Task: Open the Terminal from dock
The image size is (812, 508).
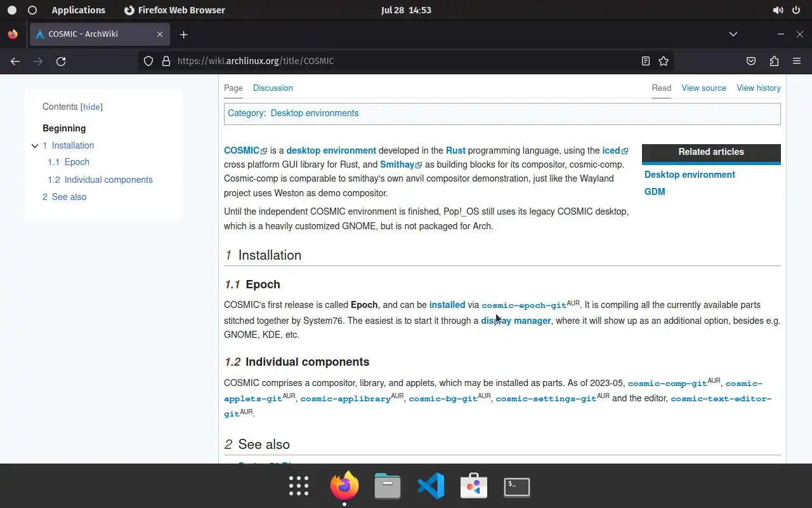Action: click(517, 486)
